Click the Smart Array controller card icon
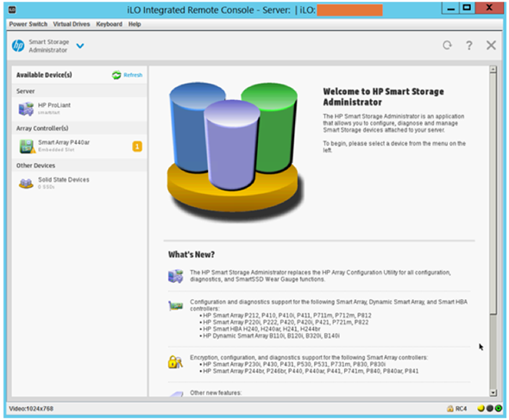Screen dimensions: 509x420 pos(27,146)
